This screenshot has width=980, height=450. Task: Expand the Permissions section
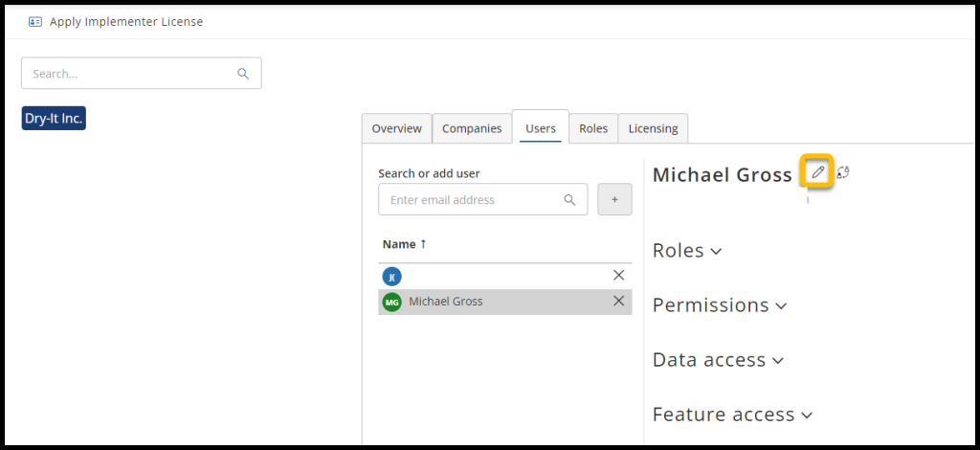[720, 305]
